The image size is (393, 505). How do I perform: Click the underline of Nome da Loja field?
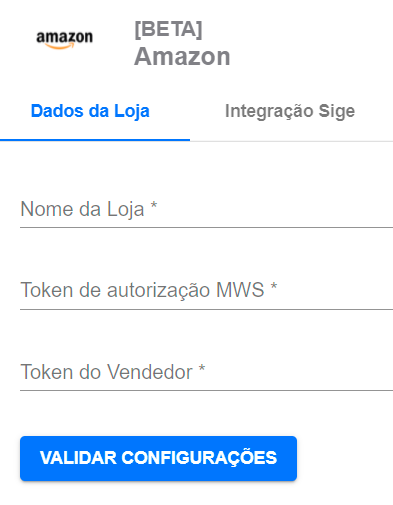click(x=206, y=227)
